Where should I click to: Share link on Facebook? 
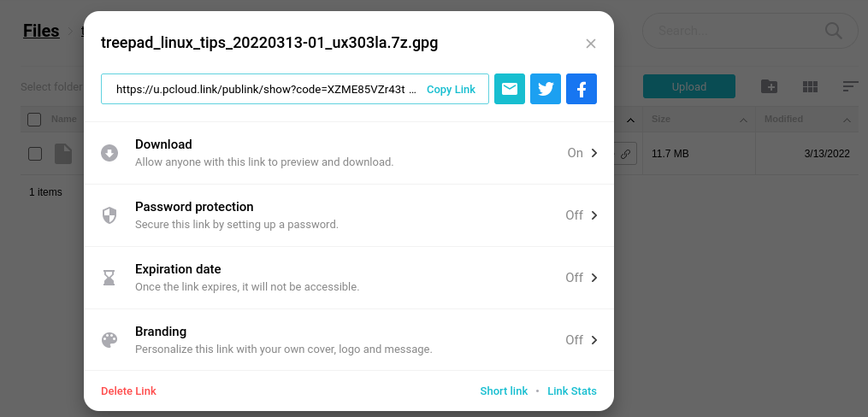coord(582,89)
